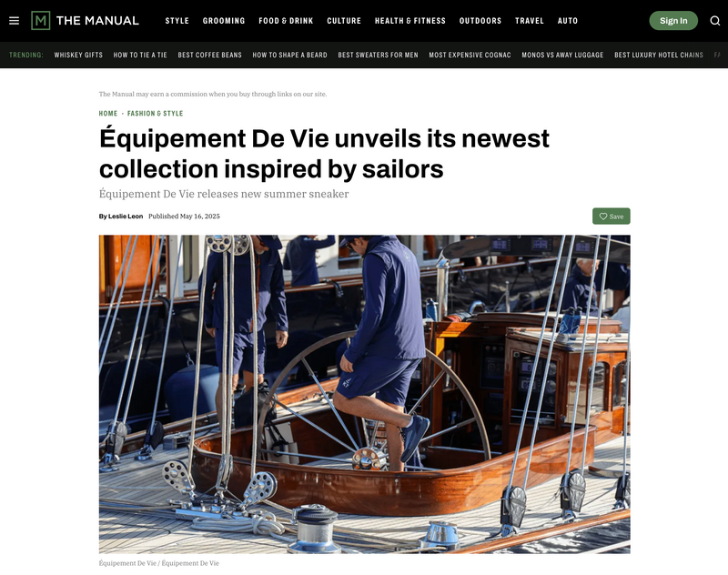Image resolution: width=728 pixels, height=575 pixels.
Task: Open the Auto section
Action: [x=568, y=21]
